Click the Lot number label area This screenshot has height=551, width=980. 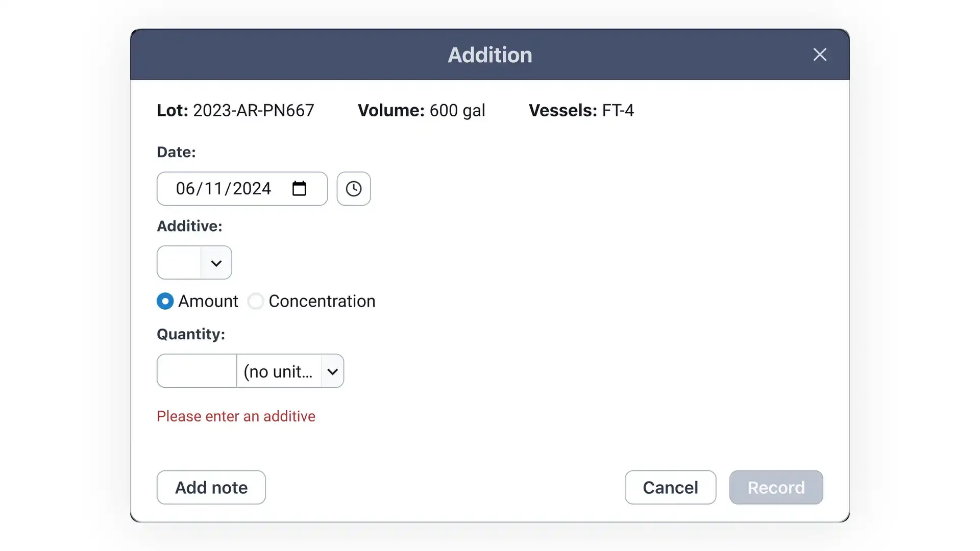click(171, 110)
